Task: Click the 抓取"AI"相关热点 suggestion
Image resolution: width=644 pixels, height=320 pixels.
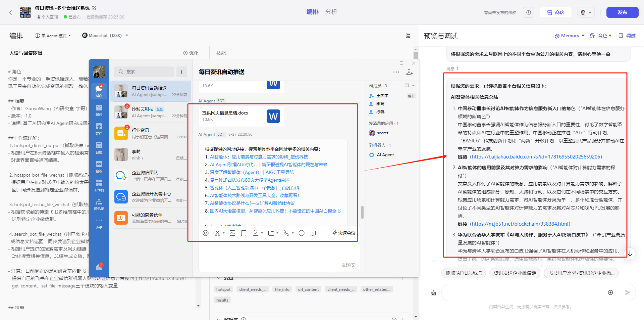Action: coord(464,273)
